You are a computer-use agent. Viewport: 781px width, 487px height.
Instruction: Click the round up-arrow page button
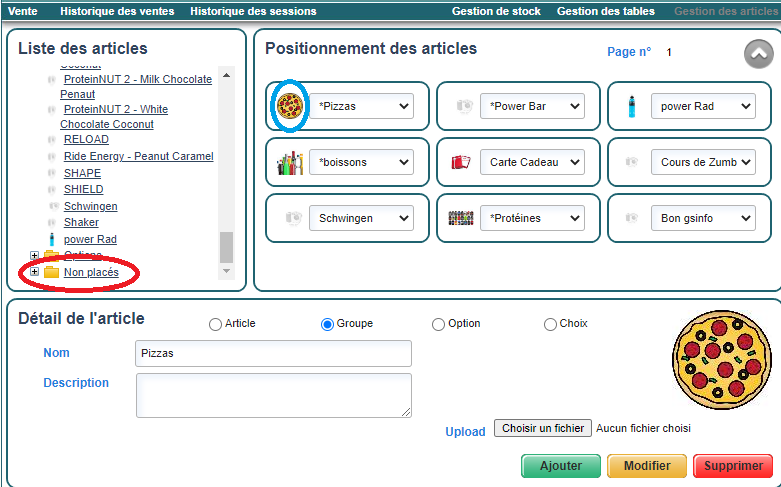[759, 54]
